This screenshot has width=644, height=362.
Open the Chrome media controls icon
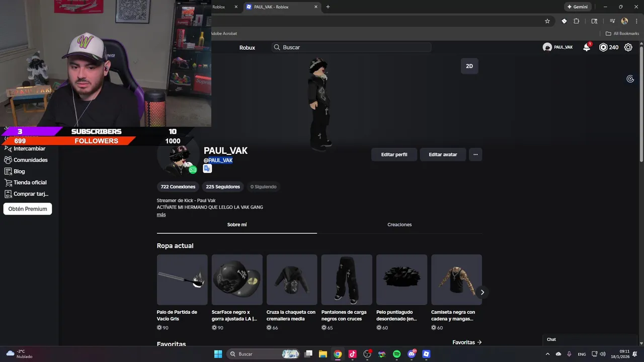[612, 21]
